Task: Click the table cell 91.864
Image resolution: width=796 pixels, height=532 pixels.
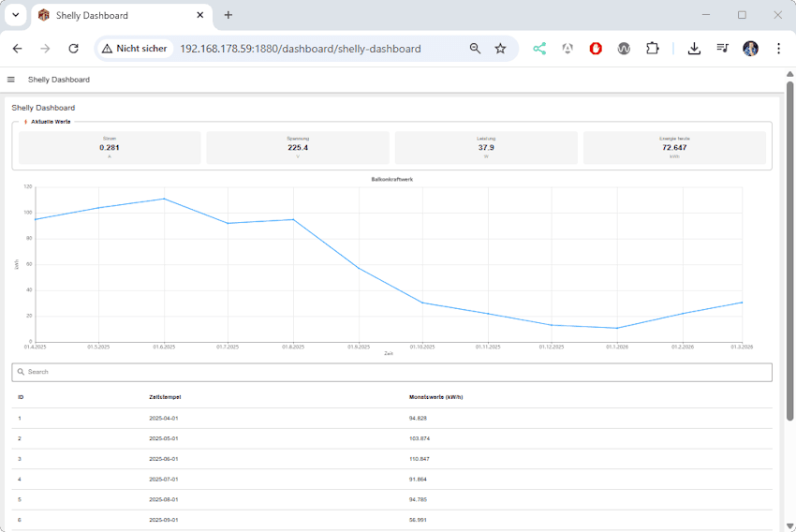Action: point(418,480)
